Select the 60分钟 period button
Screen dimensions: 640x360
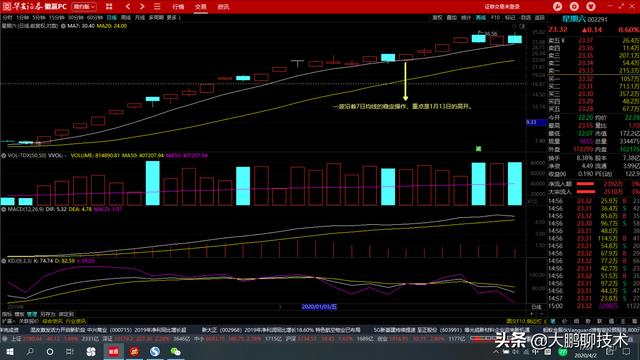point(95,18)
